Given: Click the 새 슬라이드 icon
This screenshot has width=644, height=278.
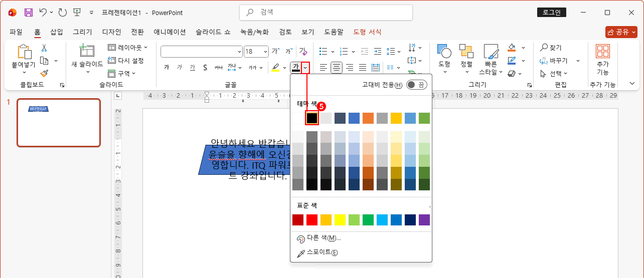Looking at the screenshot, I should 87,52.
